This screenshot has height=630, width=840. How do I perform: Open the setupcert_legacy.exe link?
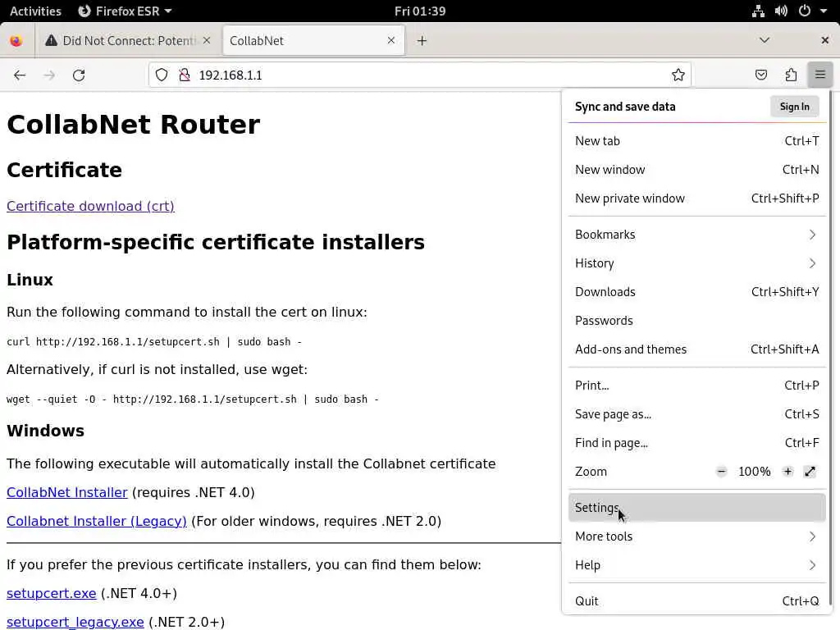75,622
